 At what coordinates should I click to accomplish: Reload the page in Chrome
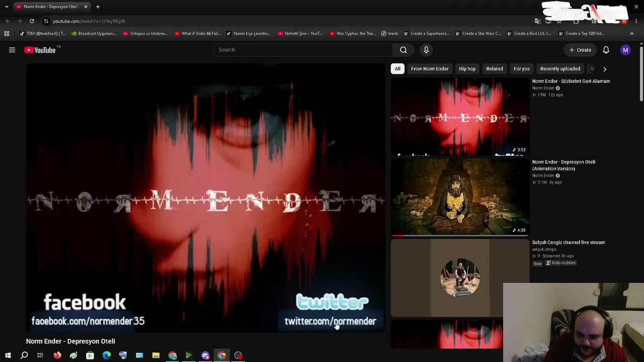(x=32, y=21)
